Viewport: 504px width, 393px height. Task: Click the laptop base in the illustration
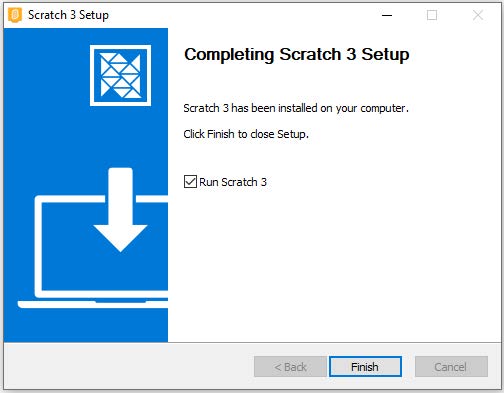tap(93, 304)
